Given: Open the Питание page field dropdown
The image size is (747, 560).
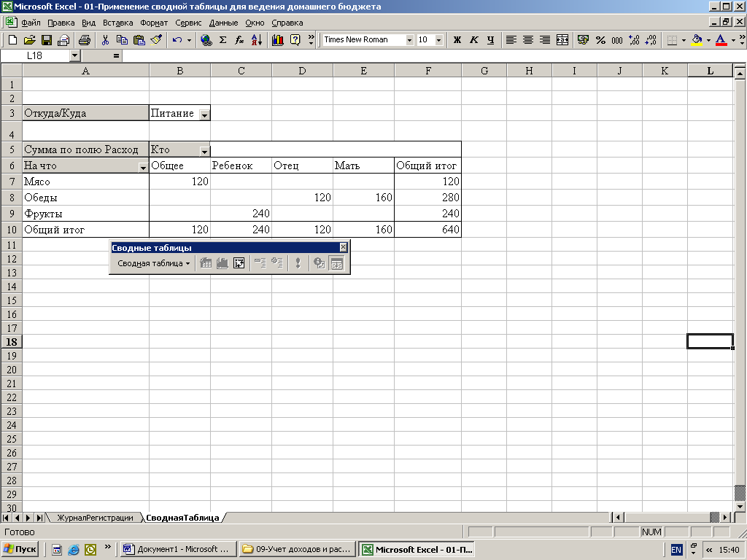Looking at the screenshot, I should [x=204, y=114].
